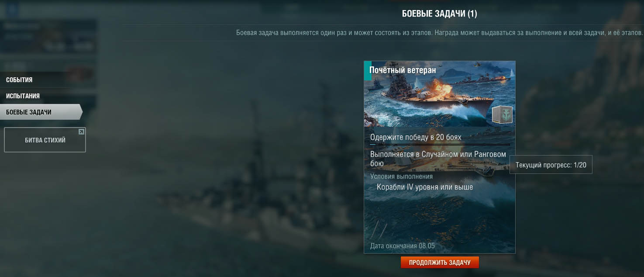Click the Одержите победу в 20 боях objective
Viewport: 644px width, 277px height.
tap(416, 137)
